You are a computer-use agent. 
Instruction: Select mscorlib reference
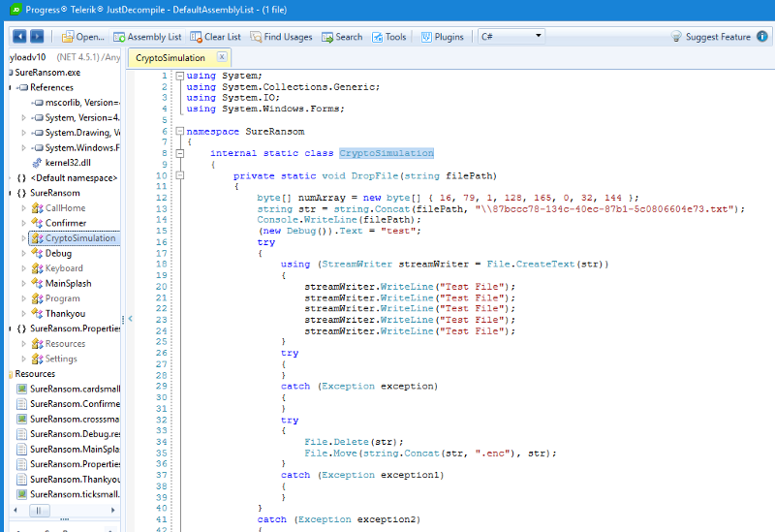[82, 103]
